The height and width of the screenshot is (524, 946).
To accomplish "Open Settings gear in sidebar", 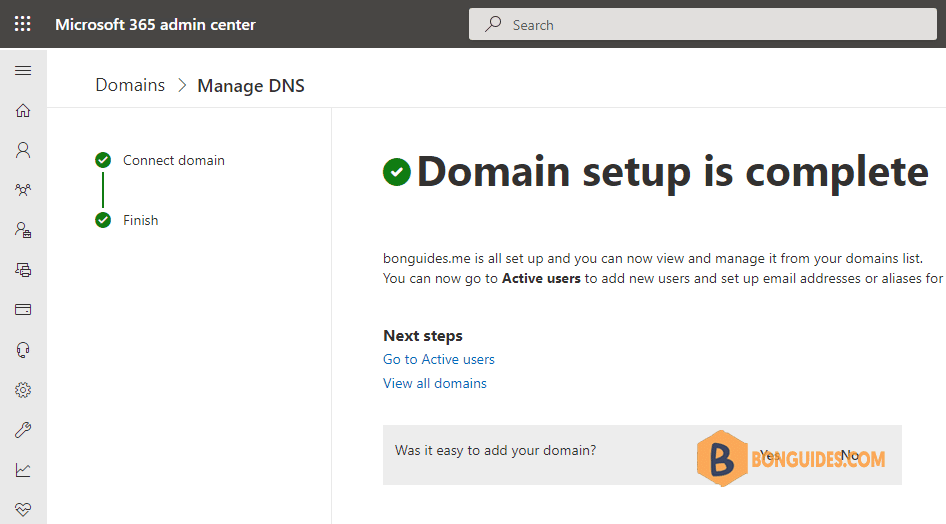I will pyautogui.click(x=23, y=390).
